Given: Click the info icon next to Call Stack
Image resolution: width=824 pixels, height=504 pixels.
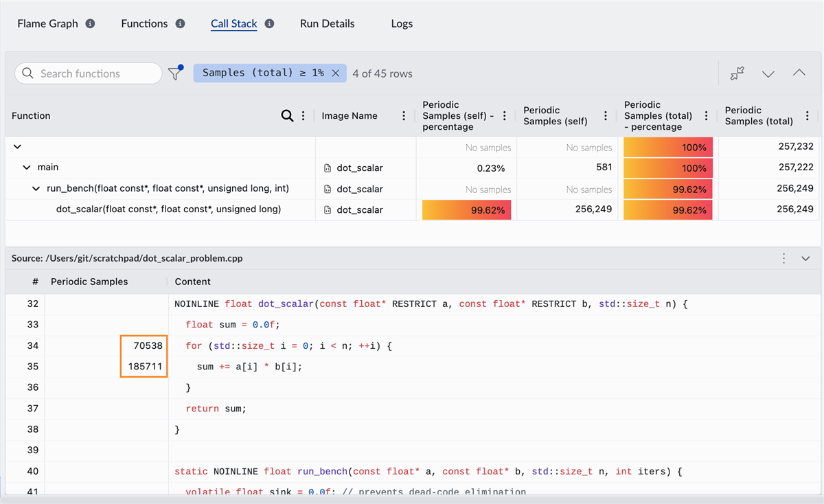Looking at the screenshot, I should tap(268, 23).
